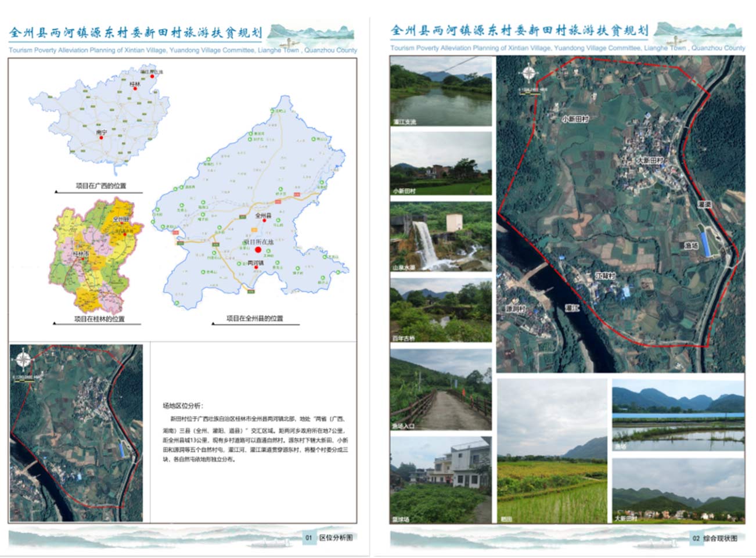Click the river bridge on the large satellite map

coord(538,272)
